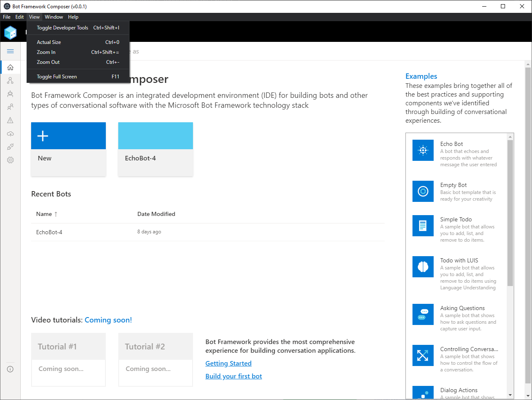Click the New bot tile label
The image size is (532, 400).
pos(45,158)
